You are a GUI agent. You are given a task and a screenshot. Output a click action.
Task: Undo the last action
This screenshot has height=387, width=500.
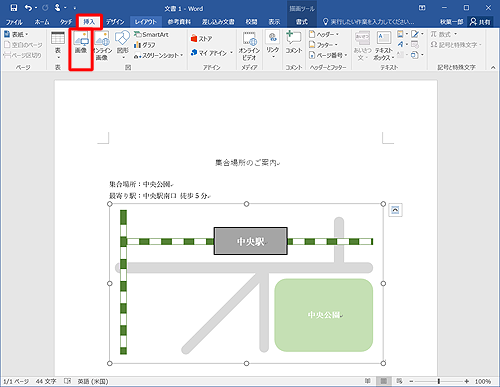(x=28, y=8)
